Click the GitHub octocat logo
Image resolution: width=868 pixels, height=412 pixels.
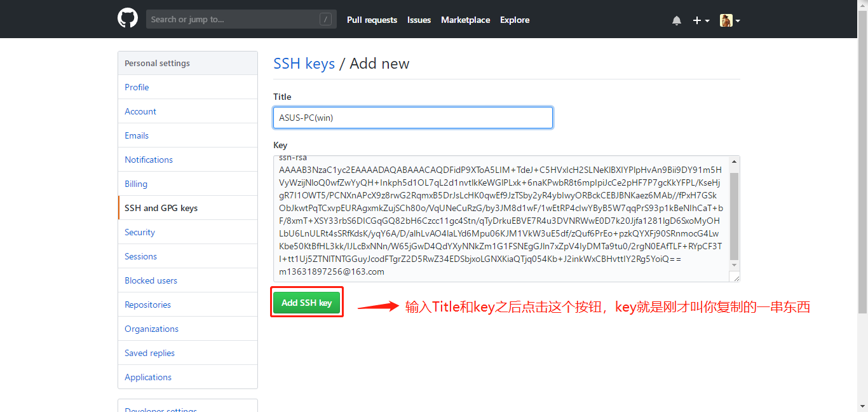tap(128, 18)
